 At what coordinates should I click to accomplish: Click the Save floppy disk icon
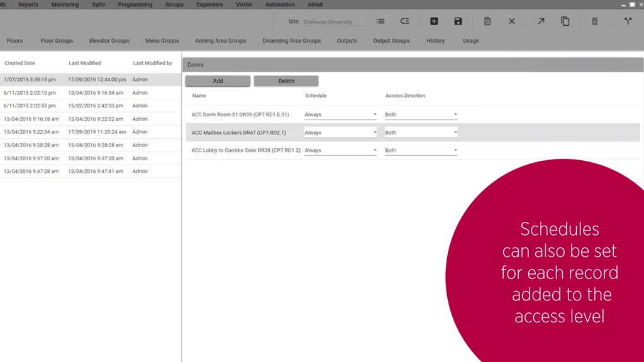458,21
